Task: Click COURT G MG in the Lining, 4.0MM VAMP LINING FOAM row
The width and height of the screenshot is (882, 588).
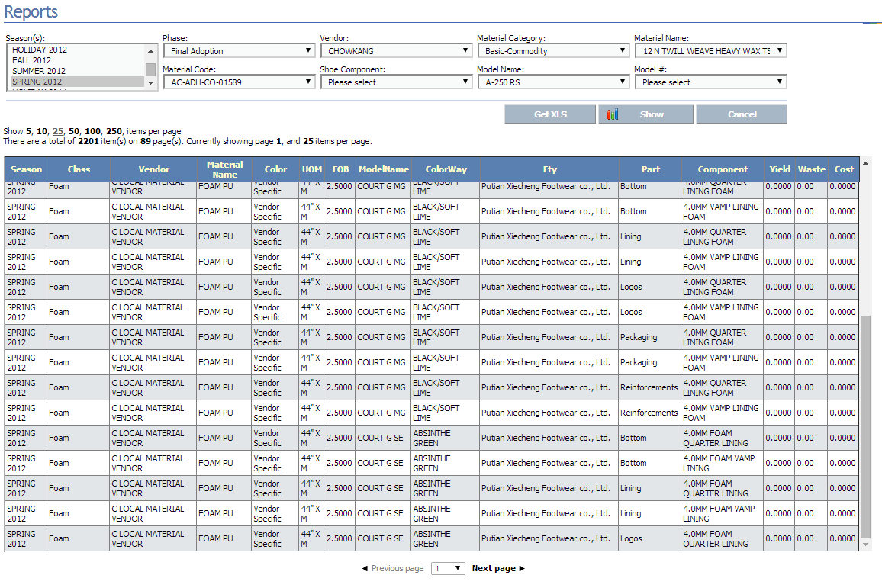Action: coord(381,262)
